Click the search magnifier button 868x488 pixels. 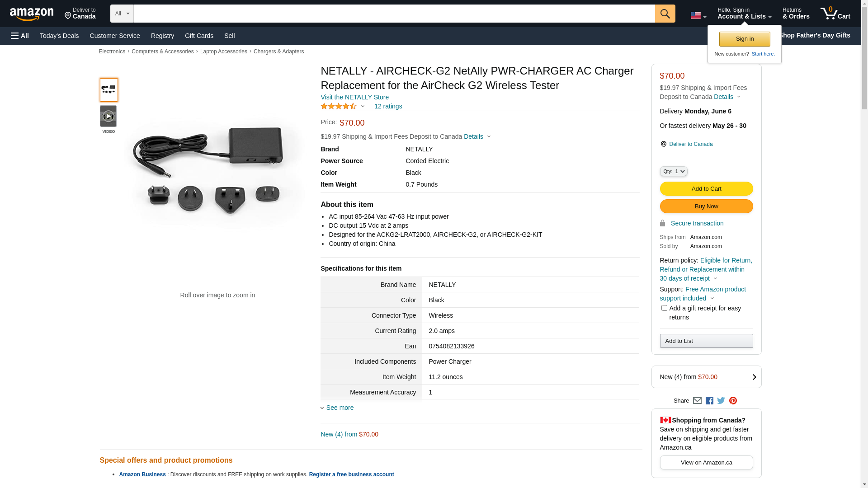(665, 14)
